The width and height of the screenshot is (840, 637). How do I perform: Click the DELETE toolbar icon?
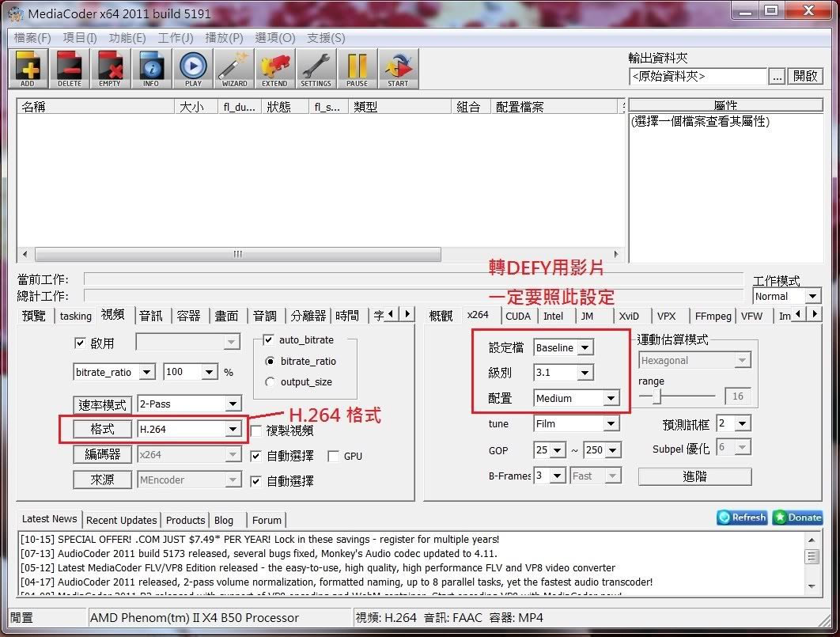(70, 69)
